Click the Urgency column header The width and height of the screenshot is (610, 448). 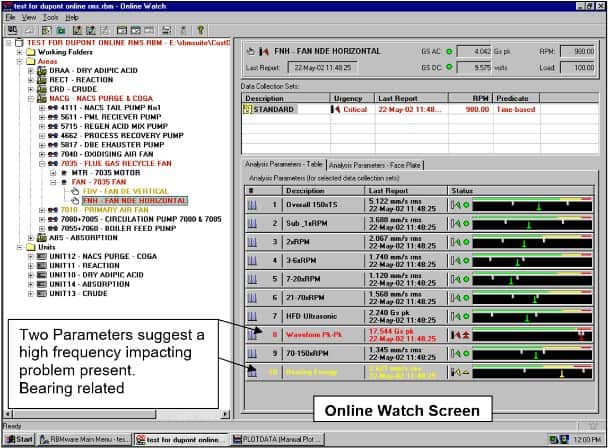(352, 98)
